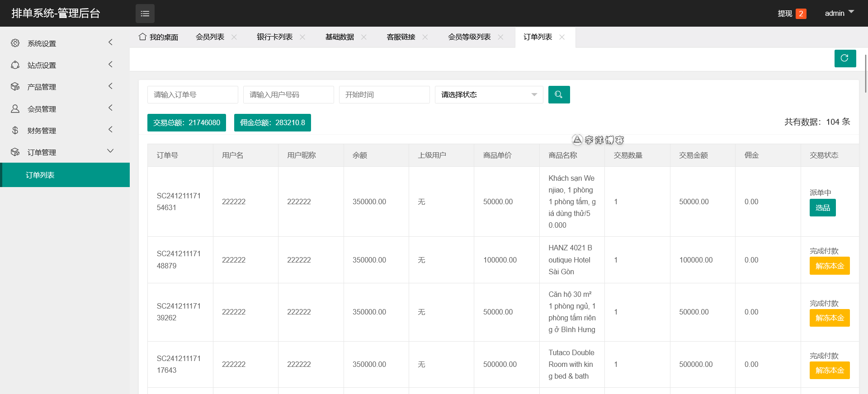Click the magnifier search button
Screen dimensions: 868x394
[559, 95]
